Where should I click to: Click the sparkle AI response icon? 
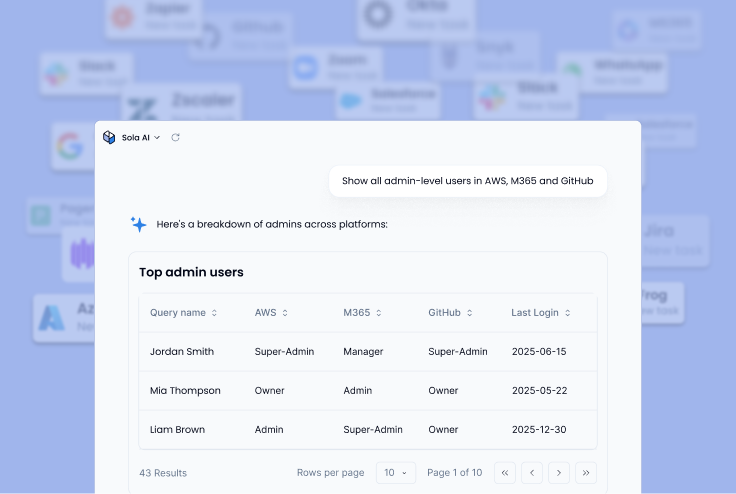(138, 224)
